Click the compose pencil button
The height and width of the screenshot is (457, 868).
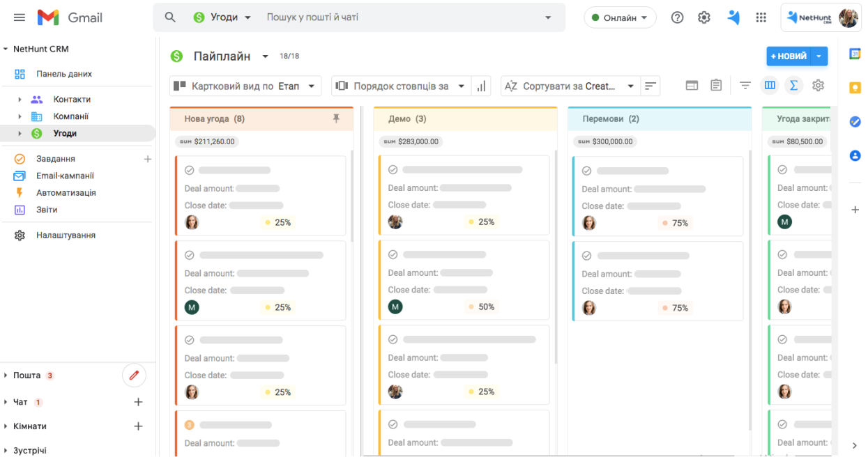click(x=134, y=375)
